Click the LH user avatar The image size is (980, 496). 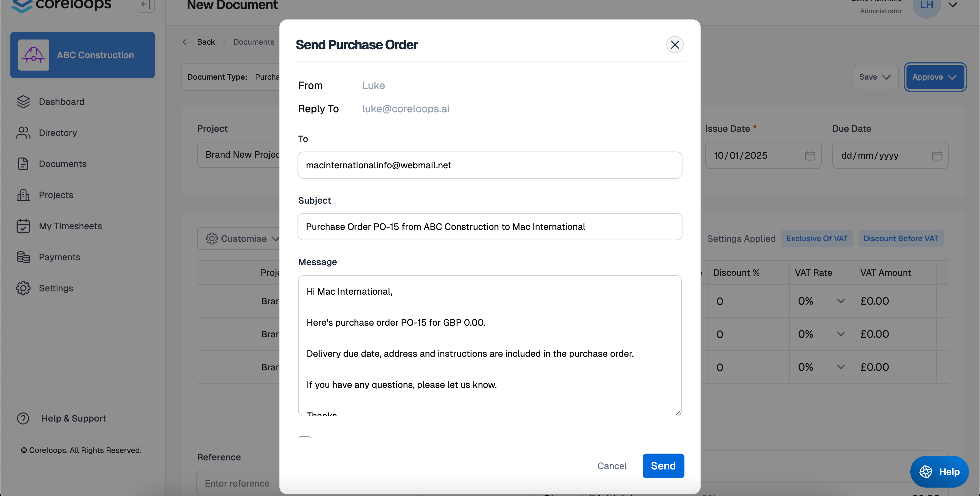tap(926, 5)
